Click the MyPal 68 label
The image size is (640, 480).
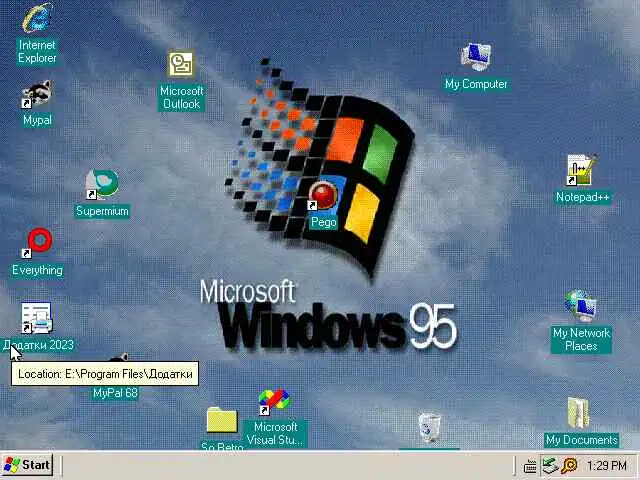(115, 393)
